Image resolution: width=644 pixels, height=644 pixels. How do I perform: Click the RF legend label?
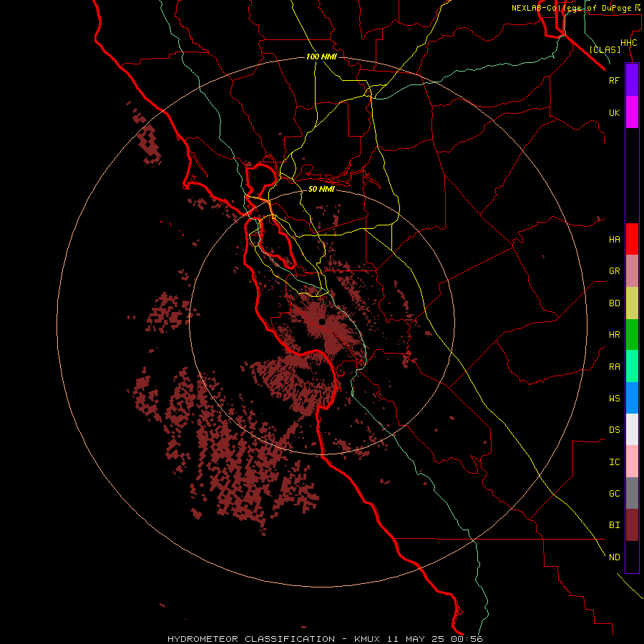(x=614, y=80)
